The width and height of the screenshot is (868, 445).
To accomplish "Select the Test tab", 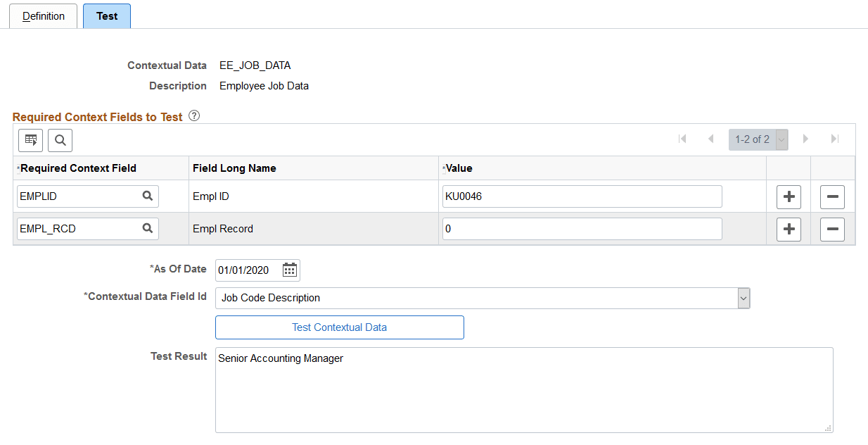I will pyautogui.click(x=106, y=15).
